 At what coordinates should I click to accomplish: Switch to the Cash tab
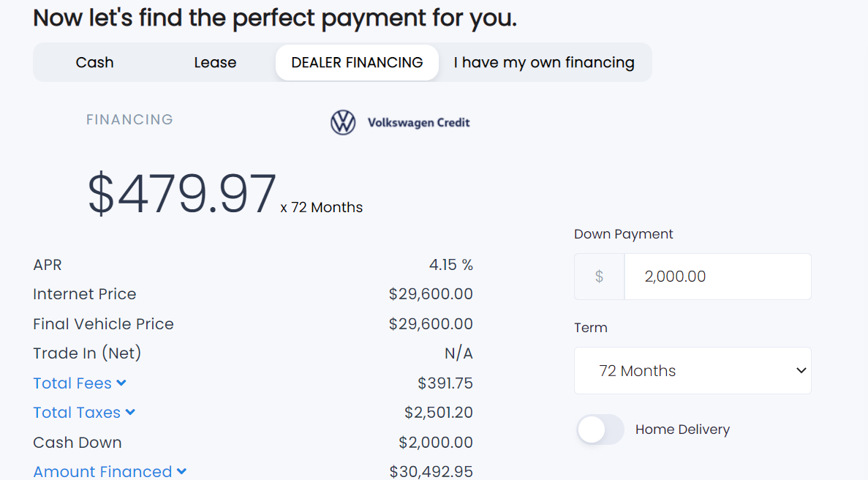[94, 62]
